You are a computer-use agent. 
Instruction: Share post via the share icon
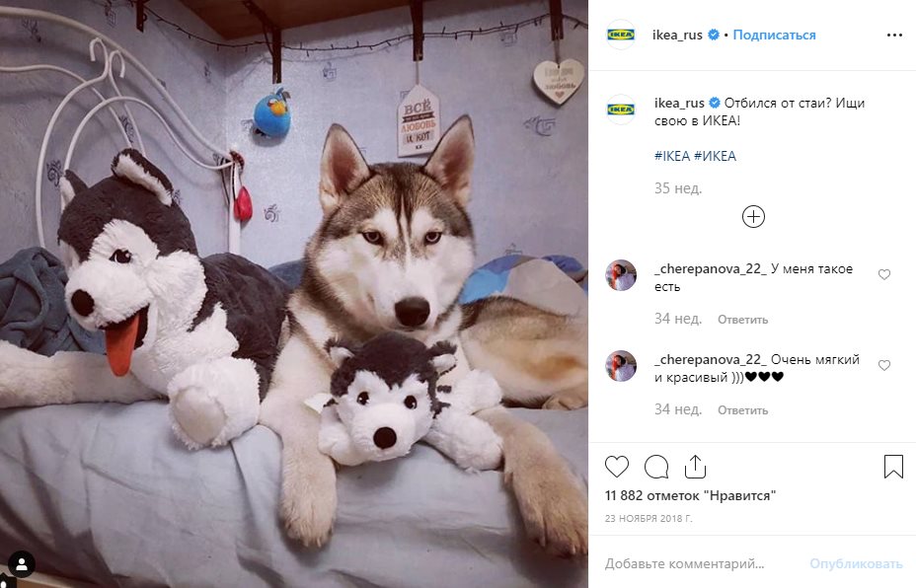pyautogui.click(x=695, y=466)
